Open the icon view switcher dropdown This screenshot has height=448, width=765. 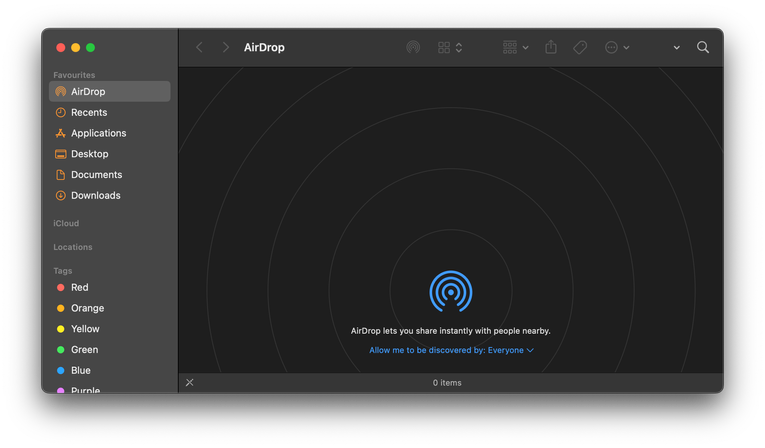(x=450, y=47)
